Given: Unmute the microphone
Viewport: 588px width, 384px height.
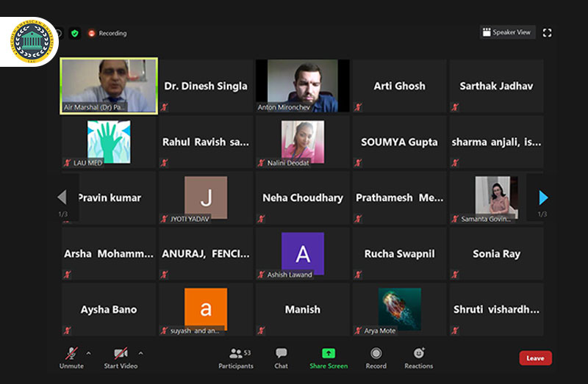Looking at the screenshot, I should point(71,358).
